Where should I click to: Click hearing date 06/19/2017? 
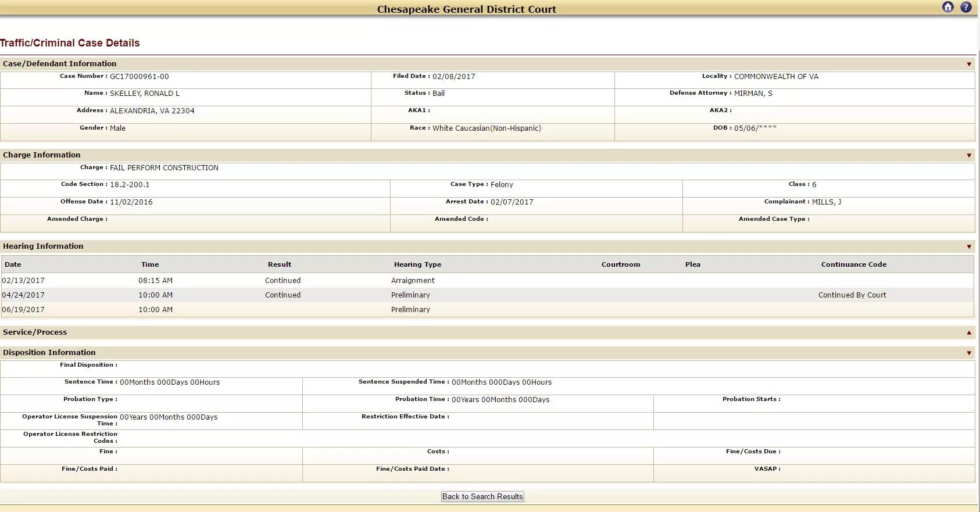tap(23, 309)
